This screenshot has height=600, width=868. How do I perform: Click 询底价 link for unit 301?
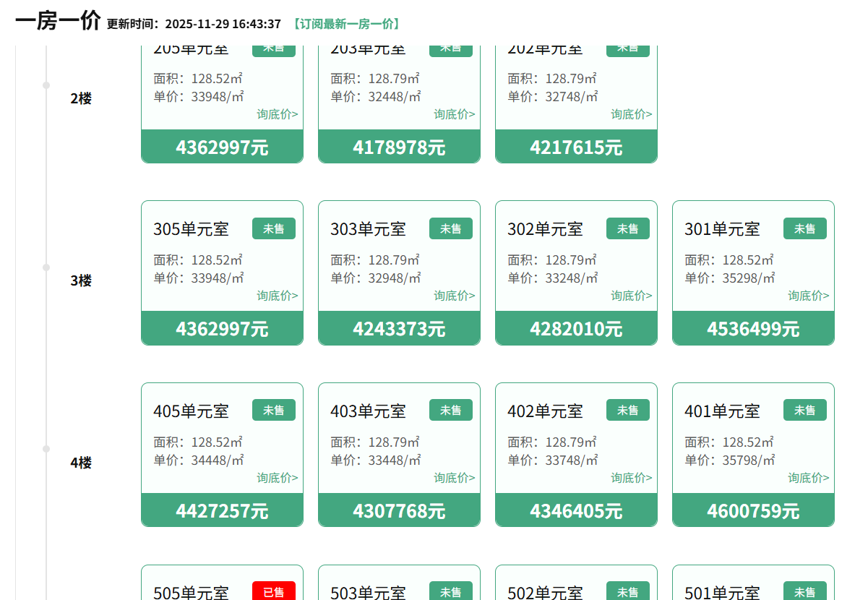808,296
